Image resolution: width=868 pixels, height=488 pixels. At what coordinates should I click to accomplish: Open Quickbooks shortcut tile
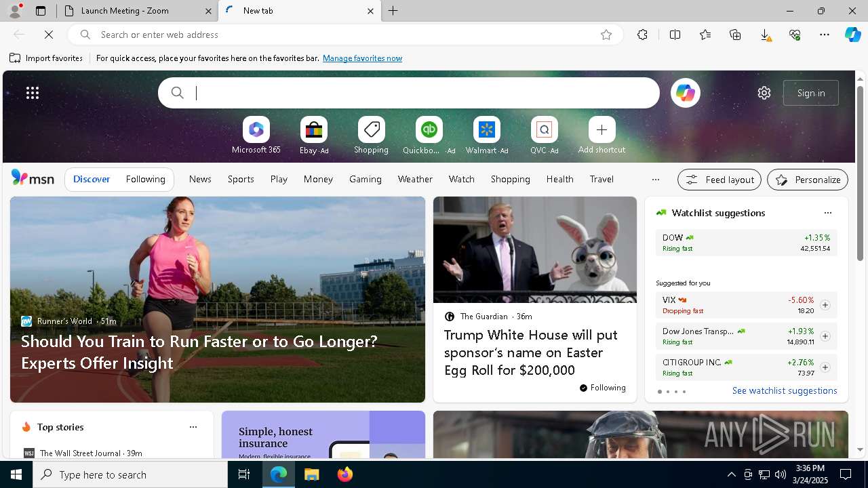pos(429,136)
